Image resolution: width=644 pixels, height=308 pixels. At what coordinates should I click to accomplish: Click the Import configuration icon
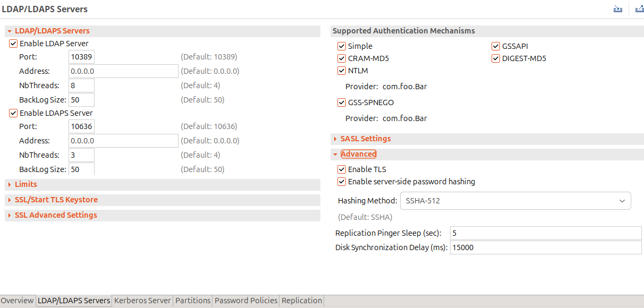[x=617, y=9]
